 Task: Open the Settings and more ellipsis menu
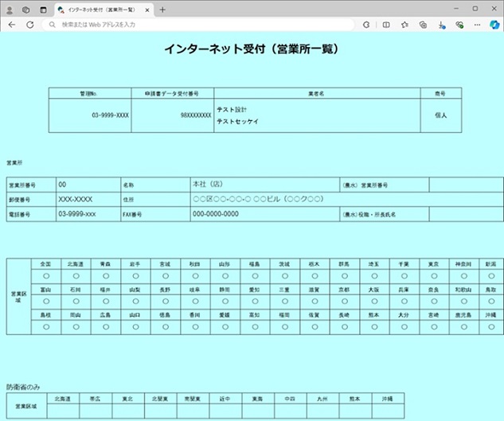coord(477,25)
